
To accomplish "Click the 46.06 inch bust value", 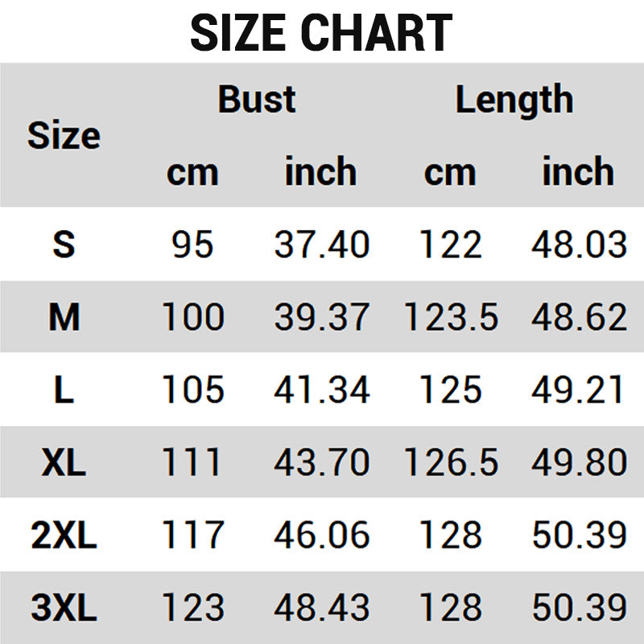I will (x=321, y=535).
